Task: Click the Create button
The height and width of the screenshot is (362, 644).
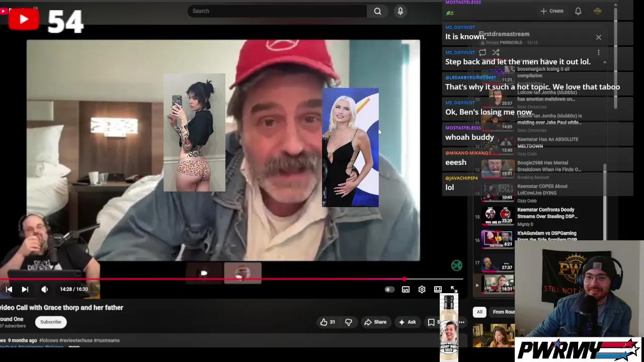Action: click(552, 11)
